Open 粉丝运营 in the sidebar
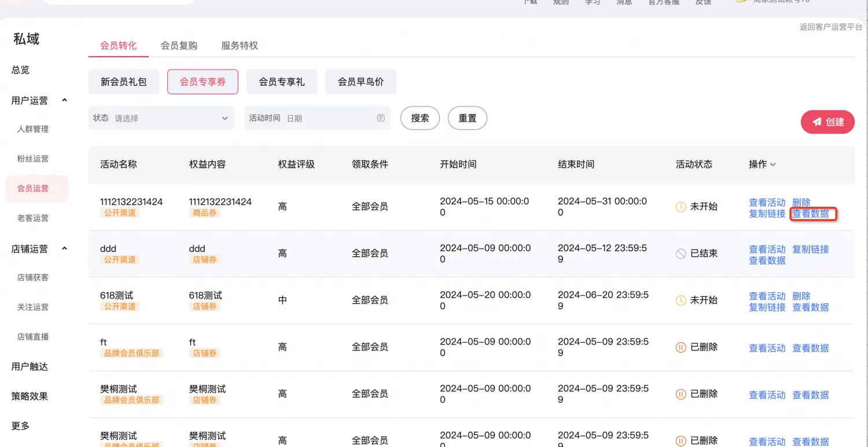Viewport: 868px width, 447px height. pos(33,159)
